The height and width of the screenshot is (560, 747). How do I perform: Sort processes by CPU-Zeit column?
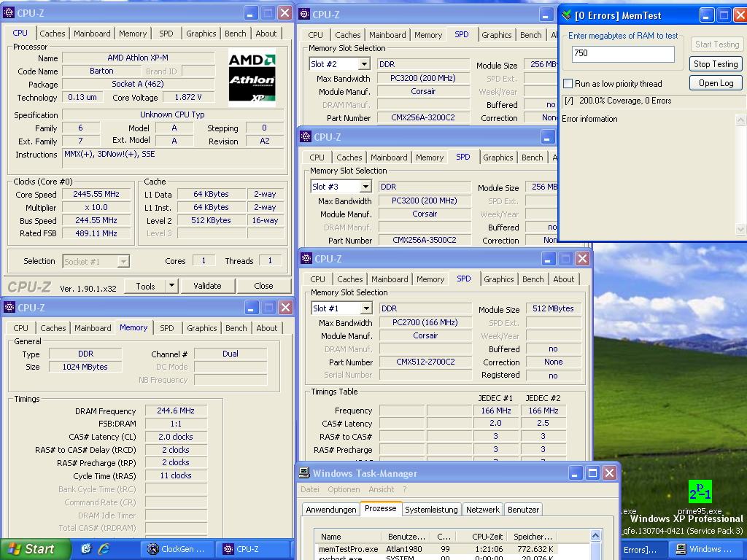pyautogui.click(x=485, y=537)
